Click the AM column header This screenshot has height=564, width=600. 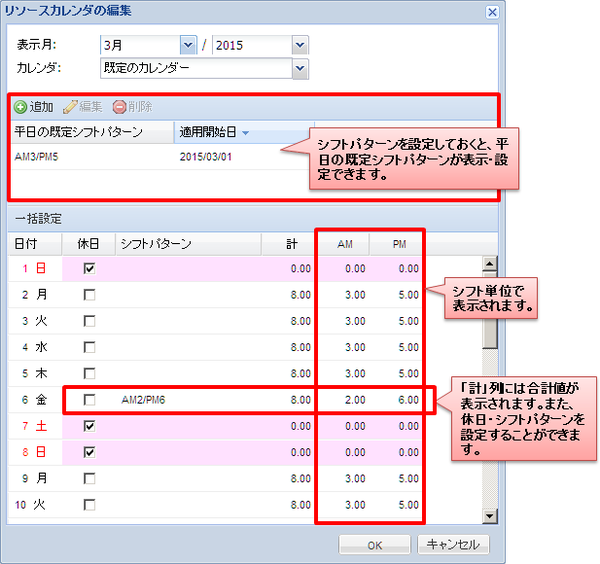point(344,244)
